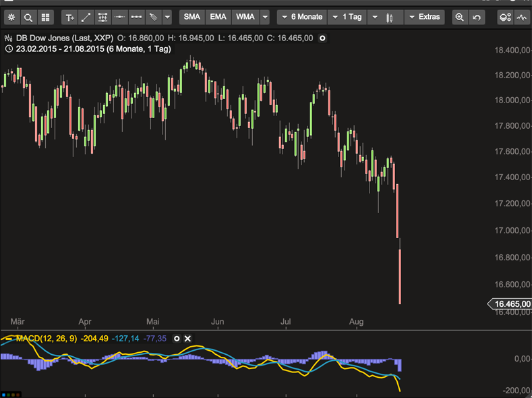Open the candlestick chart type menu

pos(385,18)
